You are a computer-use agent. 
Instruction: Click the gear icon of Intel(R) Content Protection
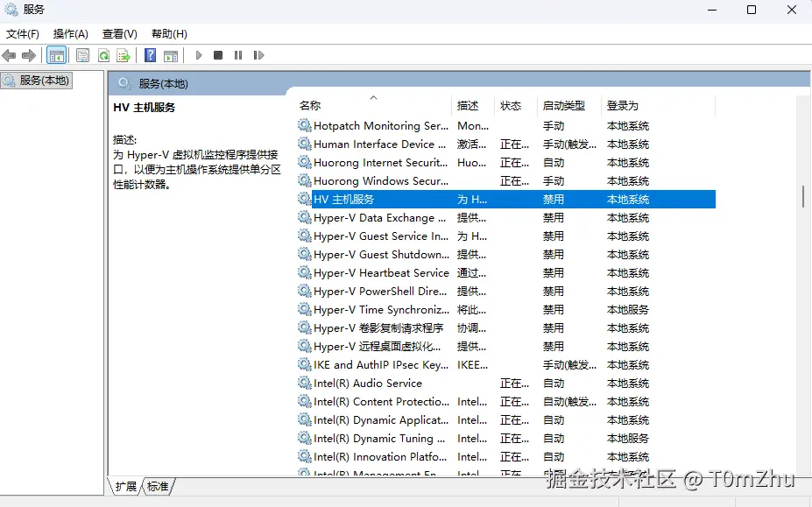tap(305, 401)
